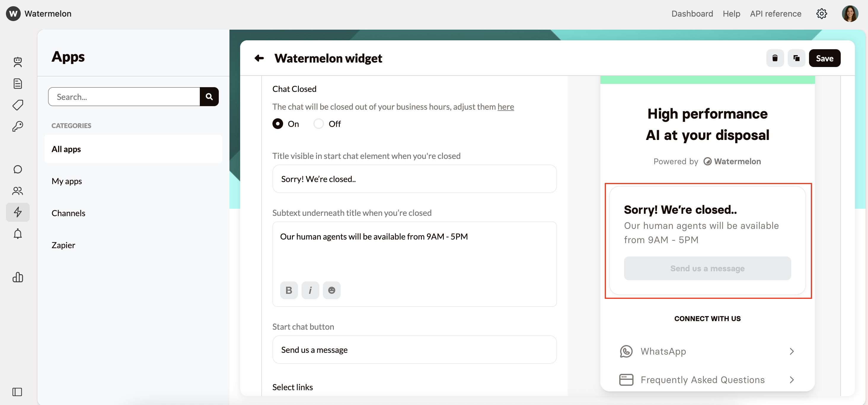Viewport: 868px width, 405px height.
Task: Open the tags section in the sidebar
Action: click(x=17, y=105)
